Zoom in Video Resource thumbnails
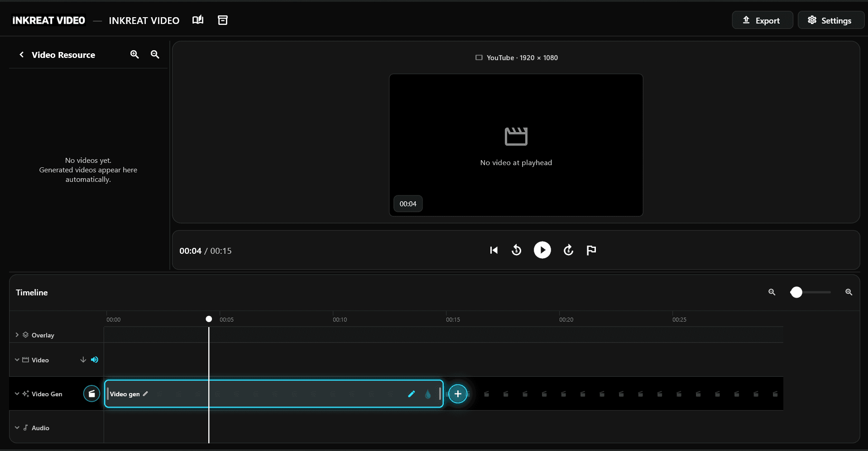The height and width of the screenshot is (451, 868). coord(134,54)
